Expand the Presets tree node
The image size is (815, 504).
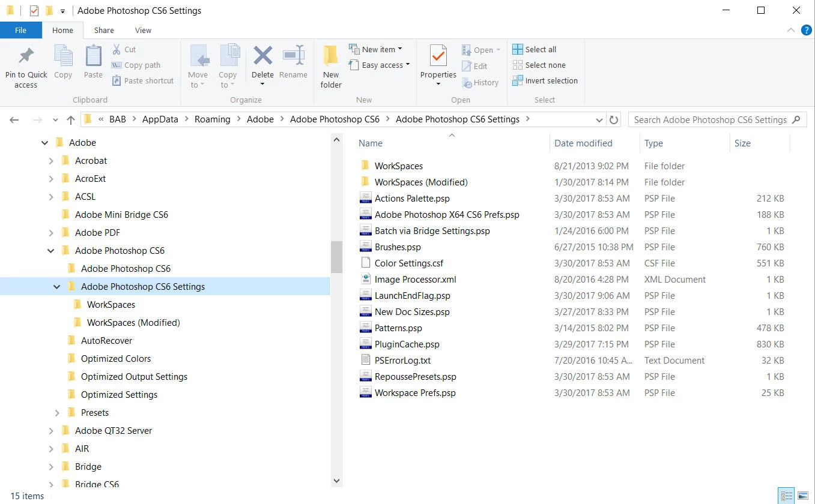(57, 413)
